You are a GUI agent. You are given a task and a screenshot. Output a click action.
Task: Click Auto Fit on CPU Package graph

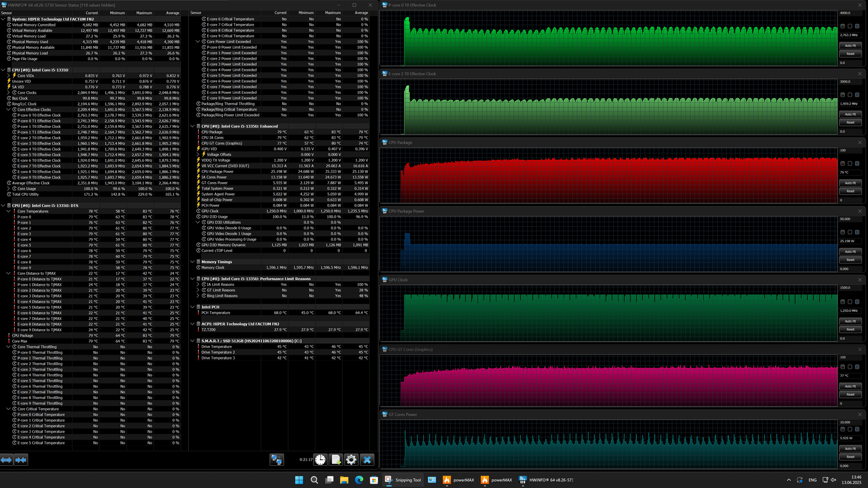(850, 183)
